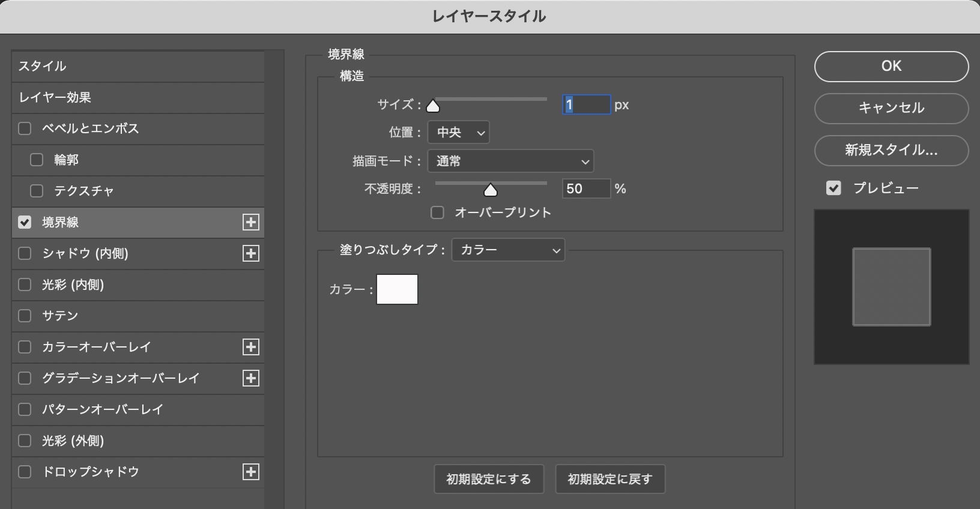Select スタイル in the left list
980x509 pixels.
tap(138, 66)
